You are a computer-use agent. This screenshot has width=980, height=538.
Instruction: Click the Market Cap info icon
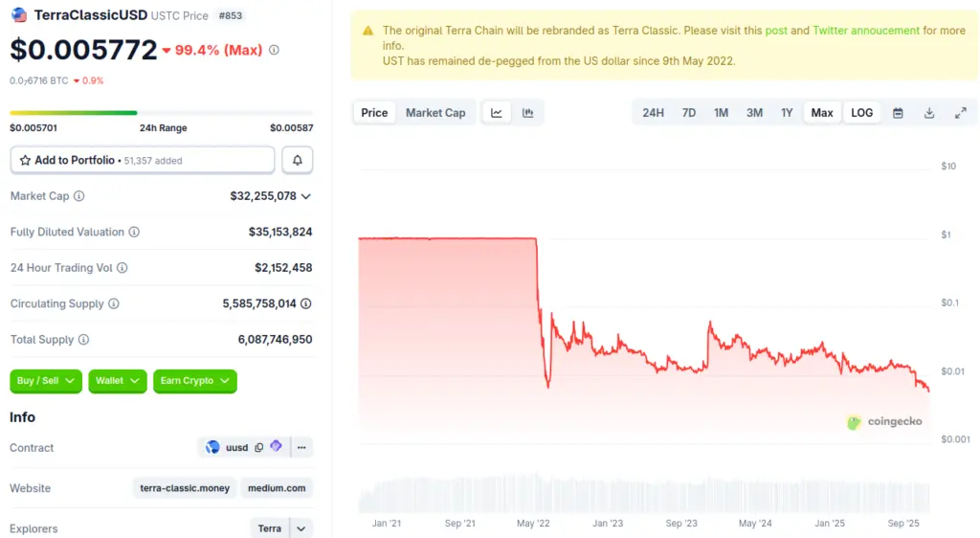(79, 196)
